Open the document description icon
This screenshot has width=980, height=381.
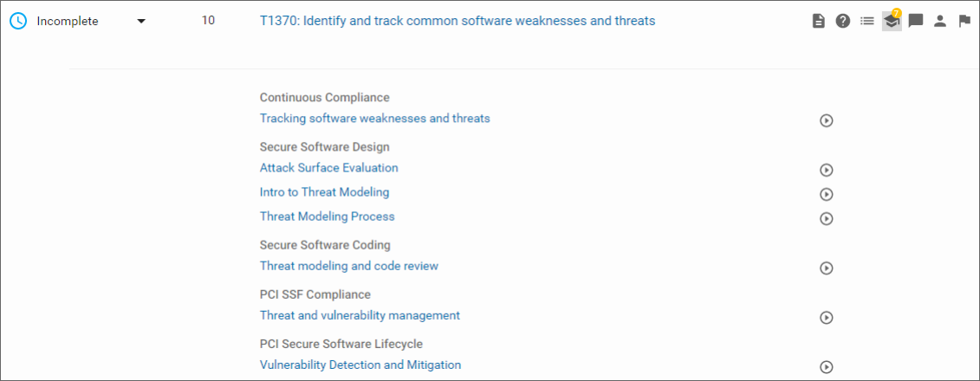click(x=818, y=22)
